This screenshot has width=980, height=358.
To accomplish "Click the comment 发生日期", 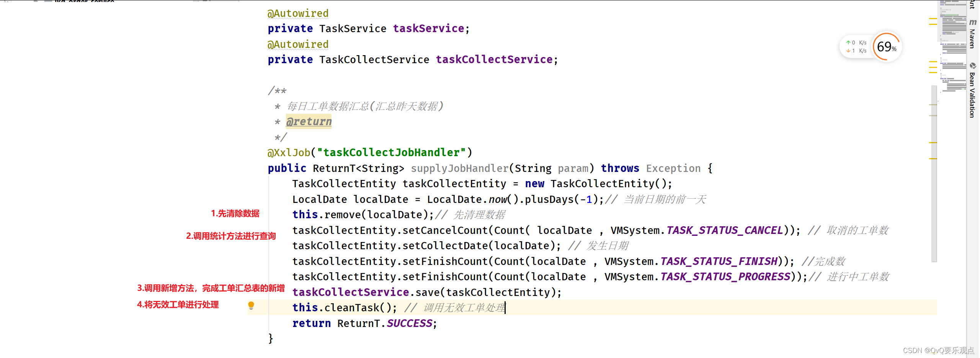I will click(x=608, y=246).
